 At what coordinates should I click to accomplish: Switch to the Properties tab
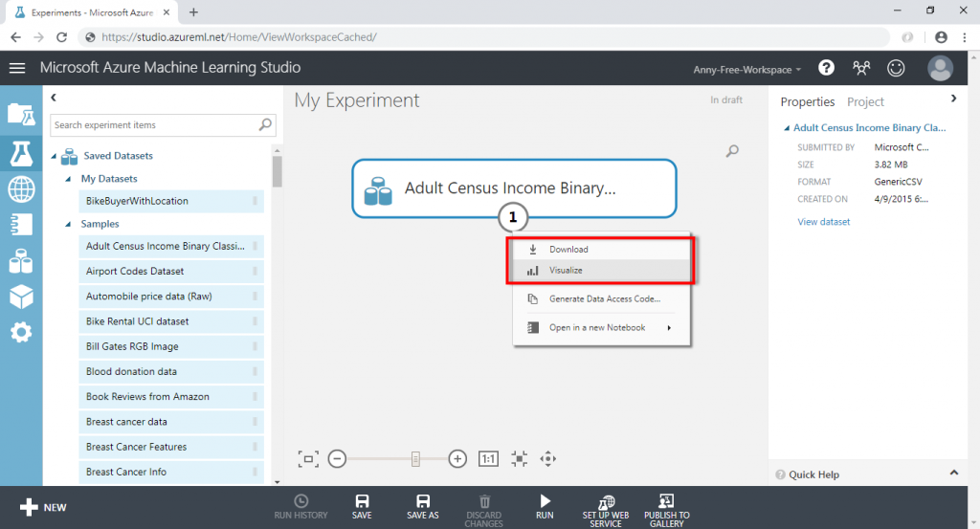[x=807, y=101]
